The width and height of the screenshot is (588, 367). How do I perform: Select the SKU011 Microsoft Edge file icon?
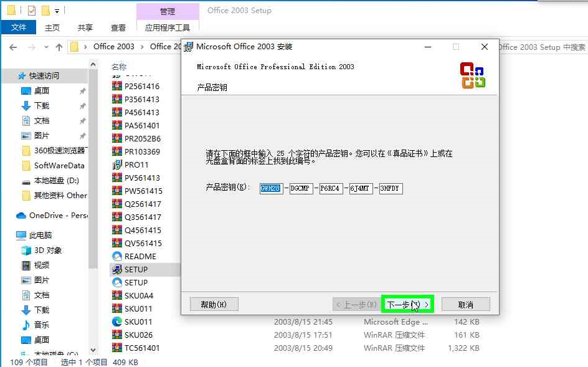117,322
